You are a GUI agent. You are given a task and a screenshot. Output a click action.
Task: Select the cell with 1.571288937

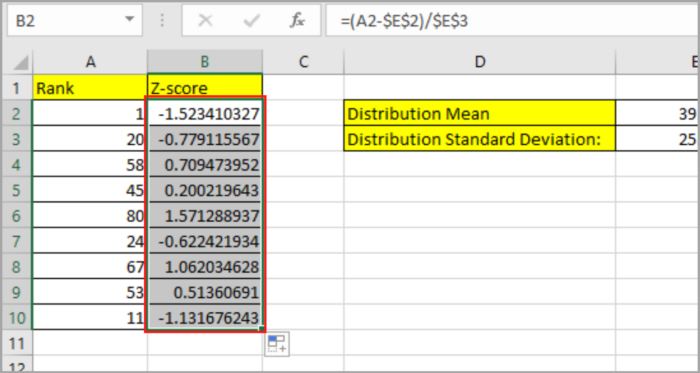click(205, 216)
